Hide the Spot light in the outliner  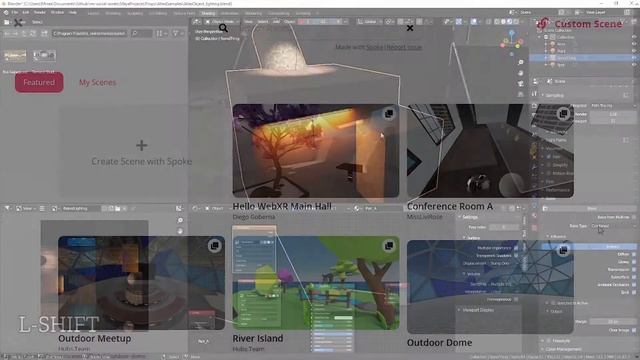pos(634,64)
